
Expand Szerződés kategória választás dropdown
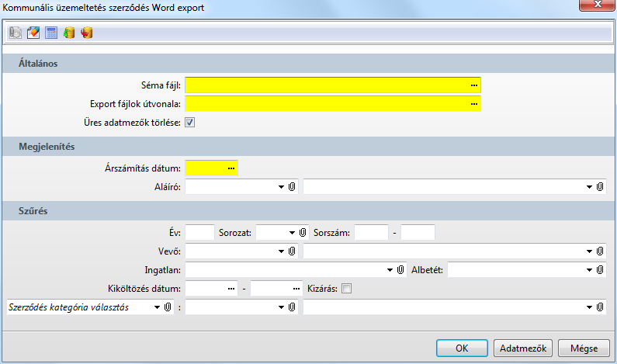[x=157, y=307]
